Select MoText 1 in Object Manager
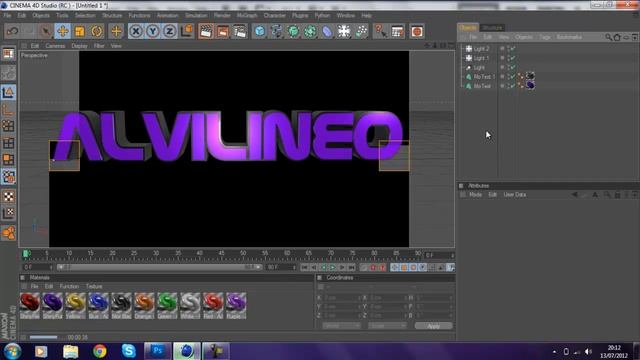Screen dimensions: 640x360 [484, 77]
